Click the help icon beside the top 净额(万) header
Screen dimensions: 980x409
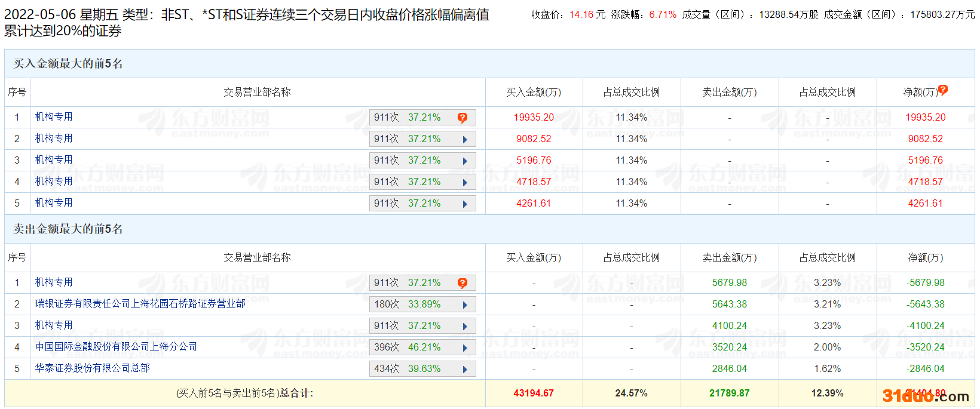943,90
